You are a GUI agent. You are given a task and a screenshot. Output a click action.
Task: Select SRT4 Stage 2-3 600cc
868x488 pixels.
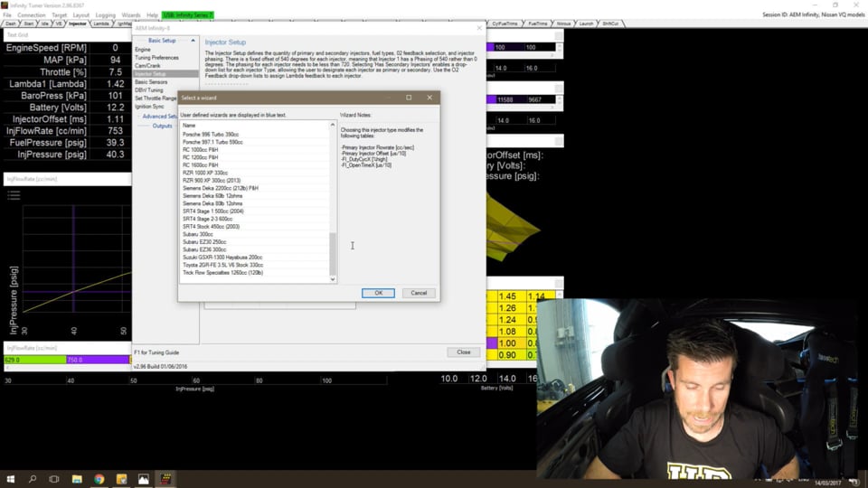coord(208,219)
